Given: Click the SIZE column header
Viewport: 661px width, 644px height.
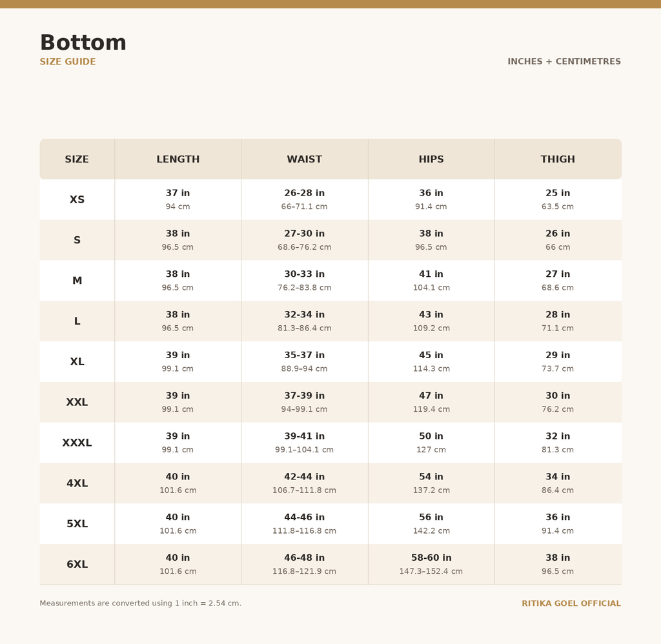Looking at the screenshot, I should point(77,159).
